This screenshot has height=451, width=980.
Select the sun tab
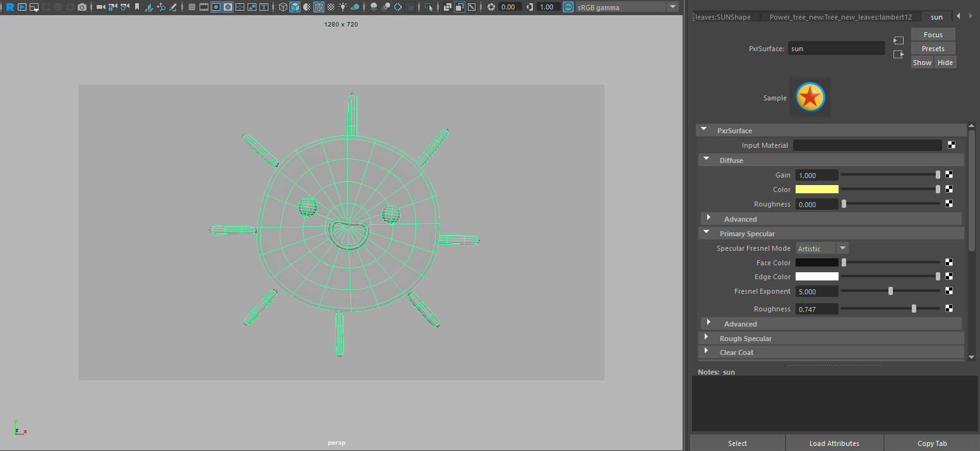(x=936, y=17)
